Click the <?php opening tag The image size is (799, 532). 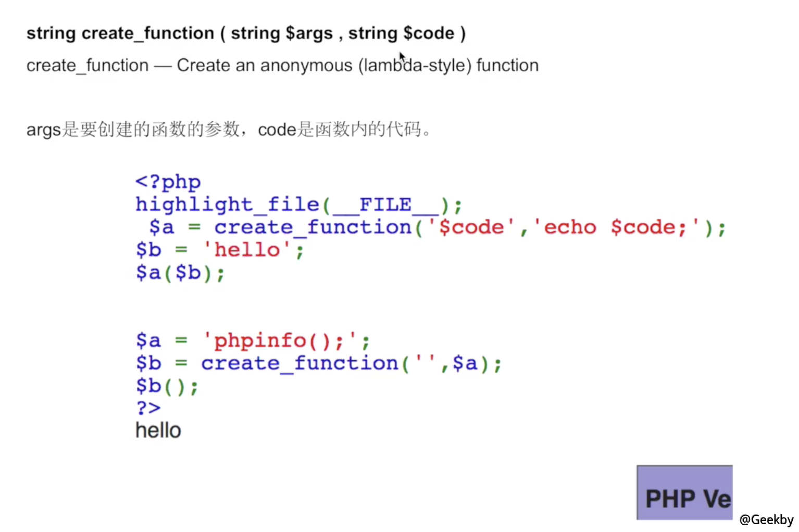[x=168, y=182]
